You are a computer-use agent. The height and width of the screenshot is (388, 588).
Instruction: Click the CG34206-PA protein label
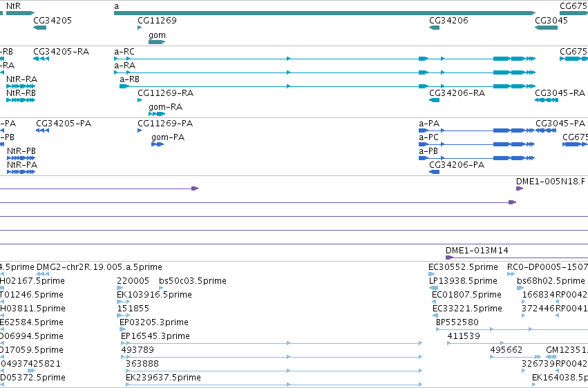(x=457, y=165)
